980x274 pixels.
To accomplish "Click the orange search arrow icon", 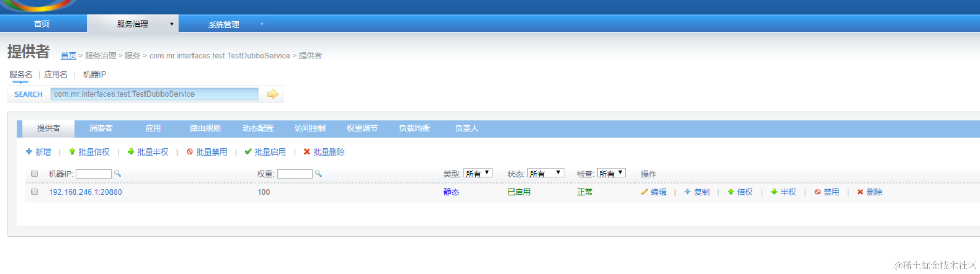I will [x=272, y=94].
